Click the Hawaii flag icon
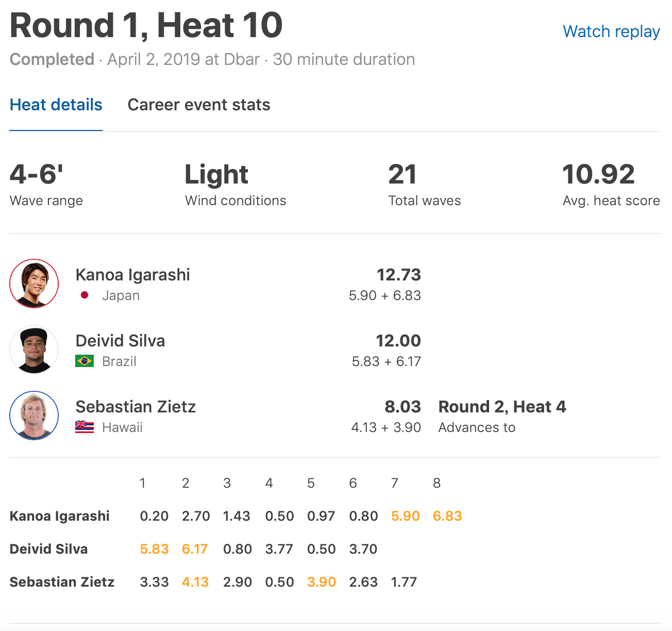The image size is (672, 631). click(85, 427)
